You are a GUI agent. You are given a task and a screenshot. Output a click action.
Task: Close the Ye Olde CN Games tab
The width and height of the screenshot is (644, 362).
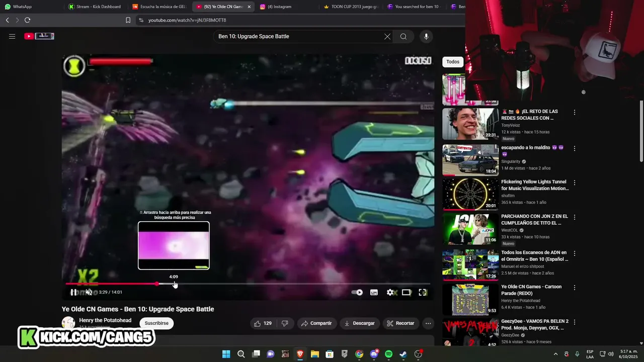click(249, 7)
